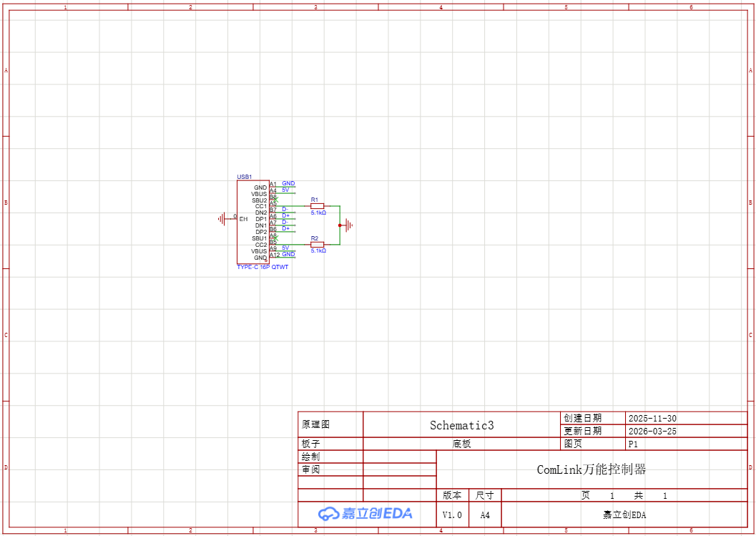Image resolution: width=756 pixels, height=536 pixels.
Task: Click the TYPE-C 16P QTWT label
Action: 262,267
